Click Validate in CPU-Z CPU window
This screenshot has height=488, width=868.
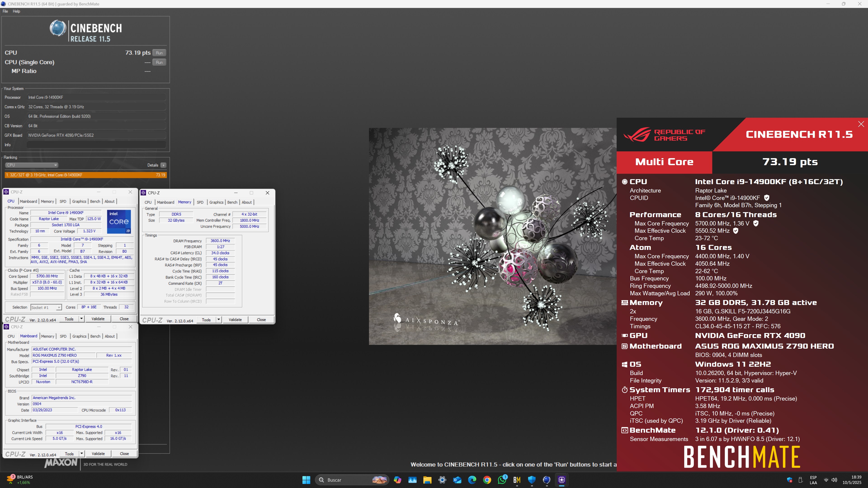click(x=98, y=319)
